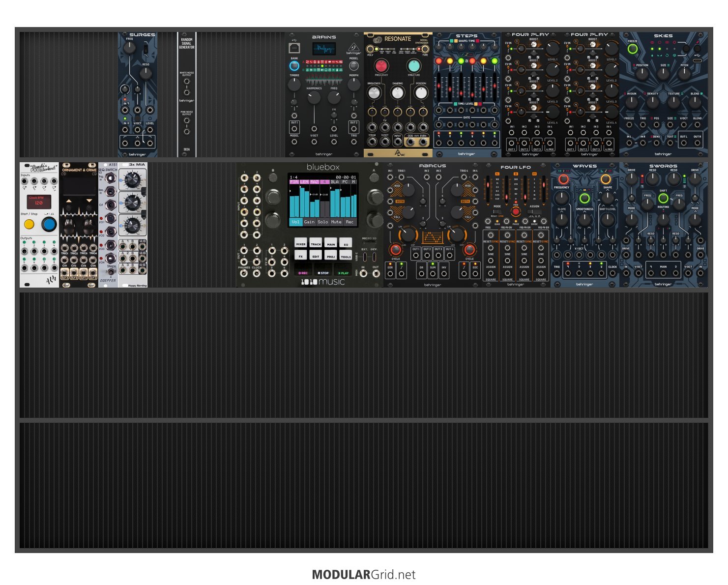Click the blue encoder on Pamela's Workout
728x585 pixels.
click(49, 225)
